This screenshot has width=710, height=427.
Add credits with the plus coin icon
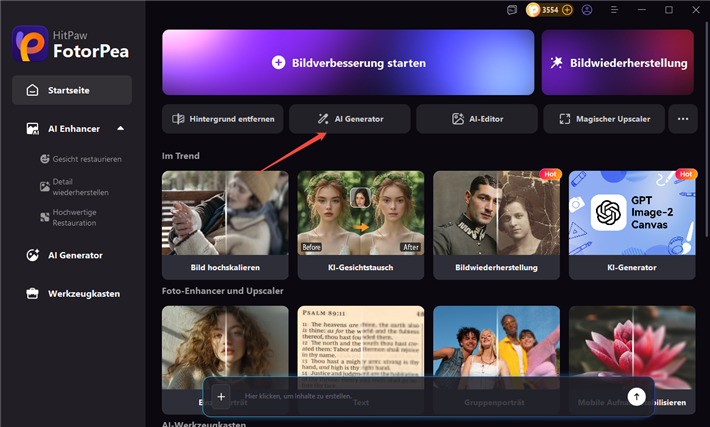click(567, 10)
